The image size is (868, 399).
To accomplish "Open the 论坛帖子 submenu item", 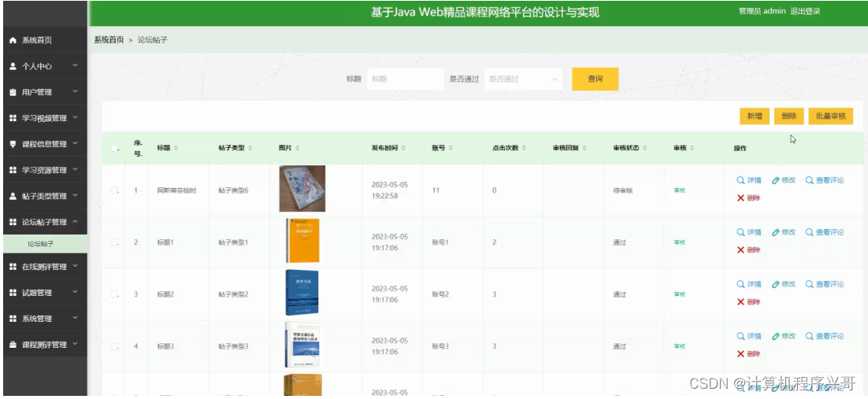I will point(46,244).
